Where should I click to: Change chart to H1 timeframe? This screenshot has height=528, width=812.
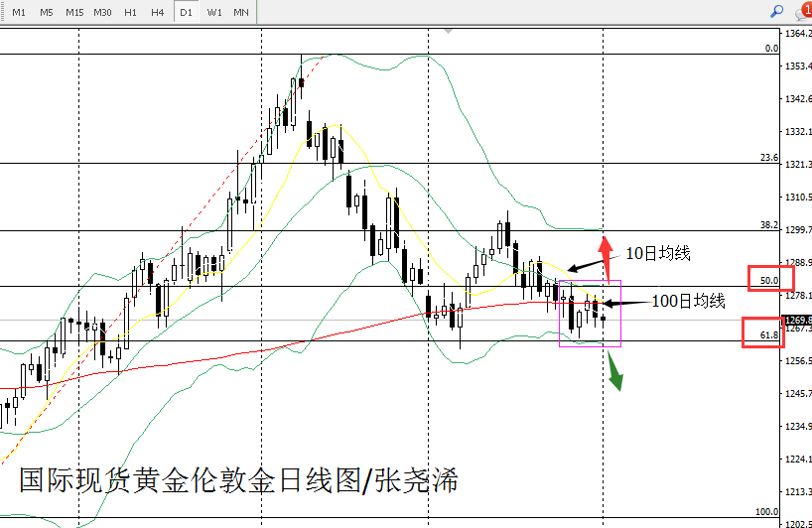130,12
